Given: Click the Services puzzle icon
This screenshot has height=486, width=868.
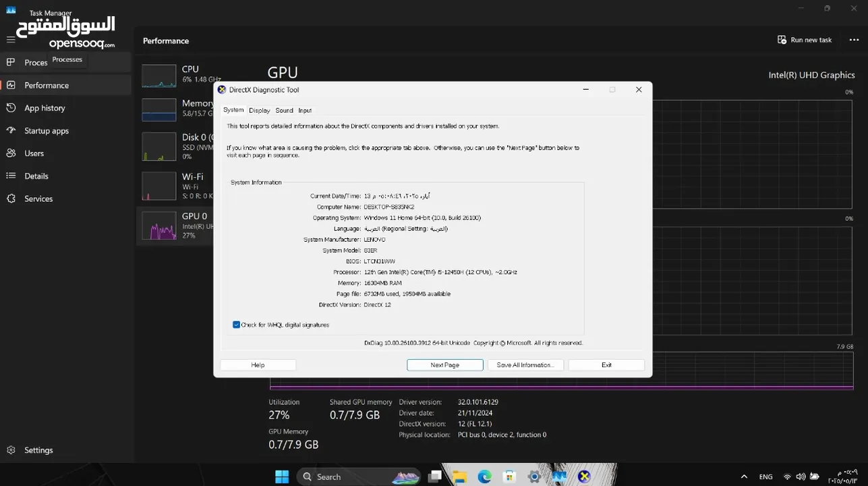Looking at the screenshot, I should click(x=11, y=198).
